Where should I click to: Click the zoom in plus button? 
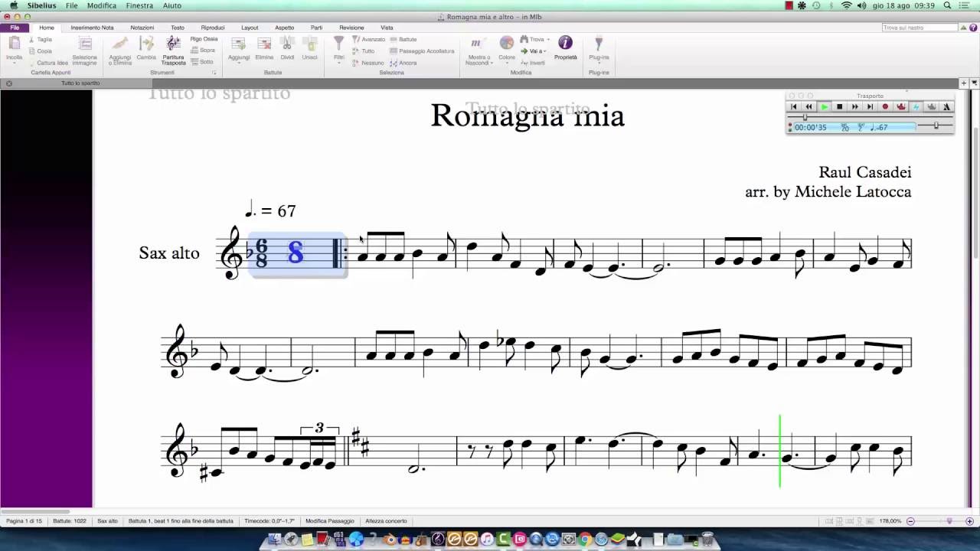969,521
